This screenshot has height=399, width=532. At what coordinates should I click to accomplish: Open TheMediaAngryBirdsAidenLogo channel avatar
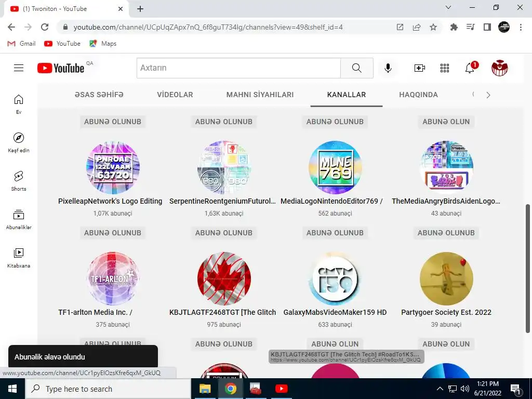[446, 168]
